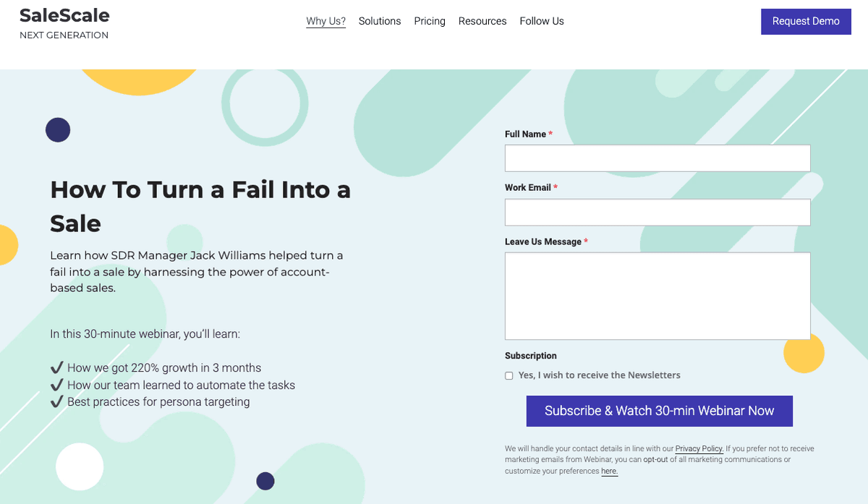Image resolution: width=868 pixels, height=504 pixels.
Task: Click the checkmark icon beside persona targeting
Action: (57, 402)
